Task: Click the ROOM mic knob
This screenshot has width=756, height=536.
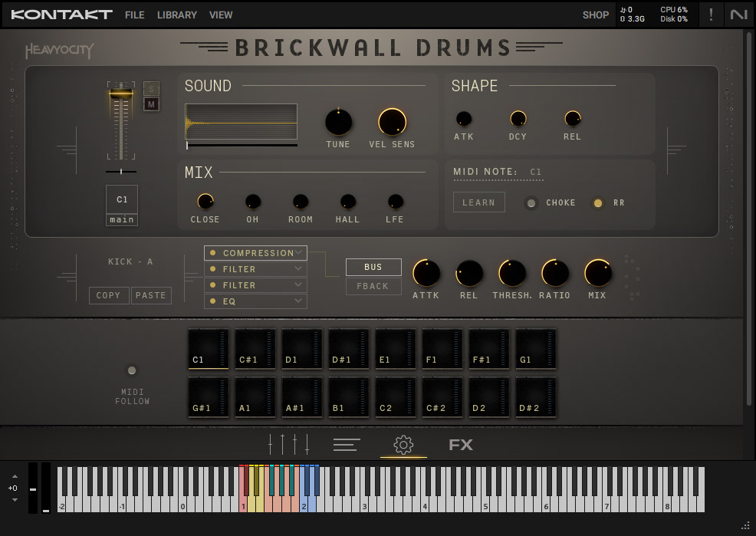Action: 301,202
